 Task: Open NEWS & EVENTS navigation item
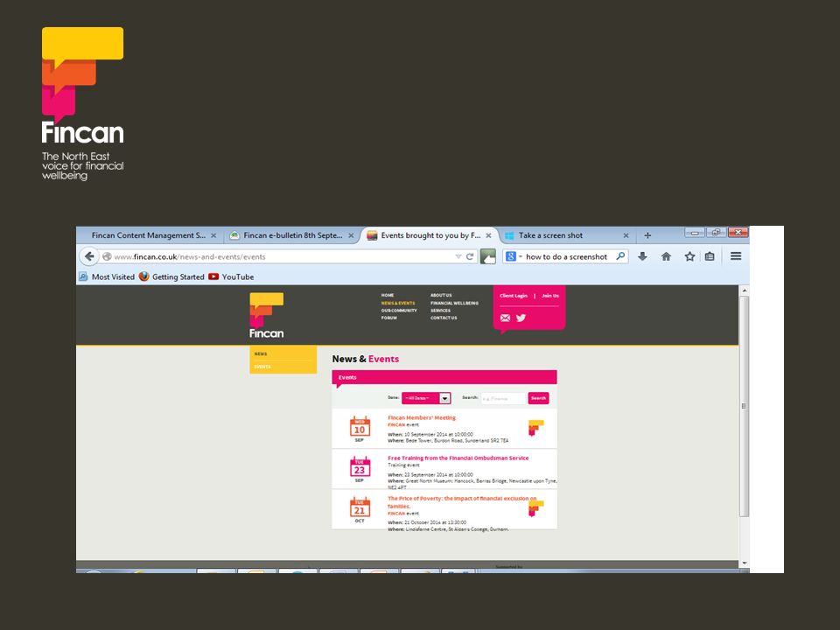tap(398, 304)
